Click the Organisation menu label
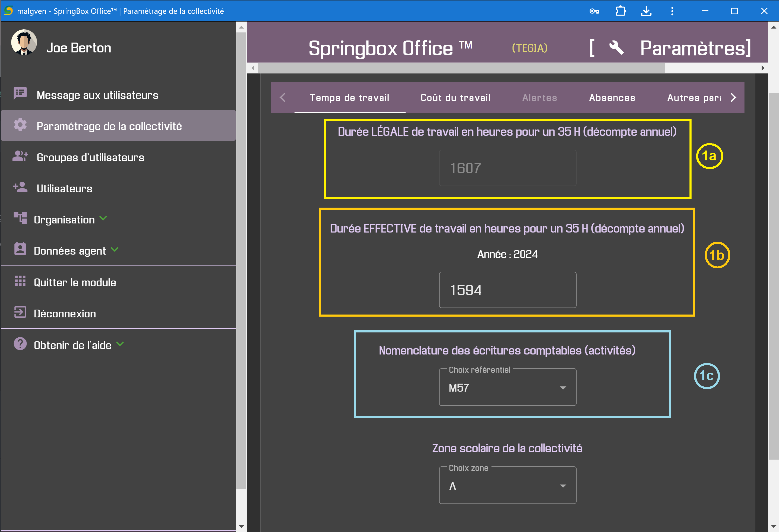779x532 pixels. [64, 220]
